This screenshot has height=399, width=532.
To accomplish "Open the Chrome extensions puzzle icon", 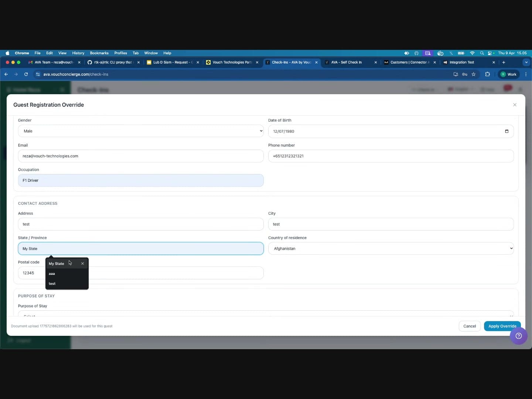I will pos(487,74).
